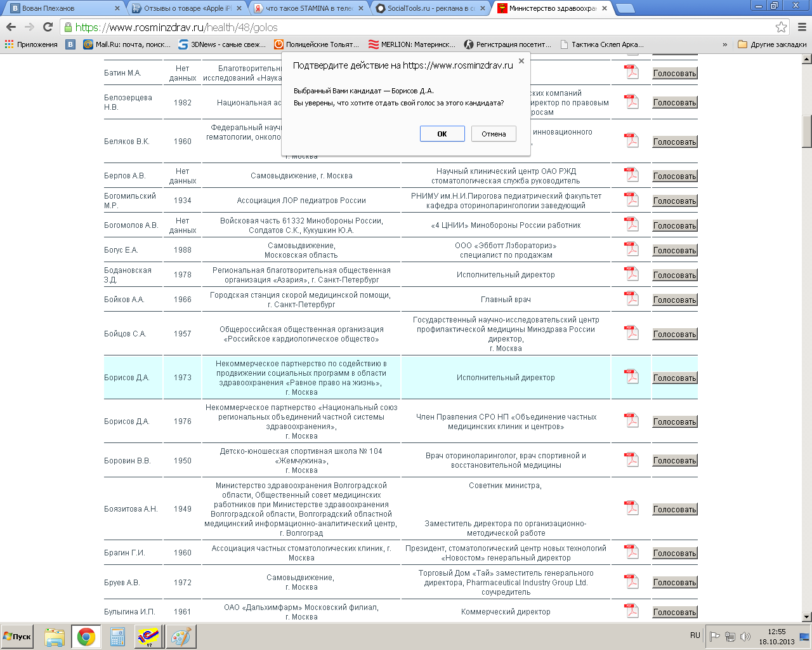
Task: Open PDF icon for Берлов А.В.
Action: point(632,175)
